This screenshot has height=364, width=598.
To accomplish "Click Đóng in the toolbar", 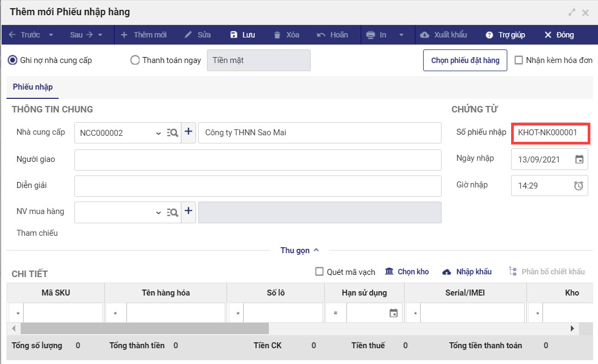I will coord(559,35).
